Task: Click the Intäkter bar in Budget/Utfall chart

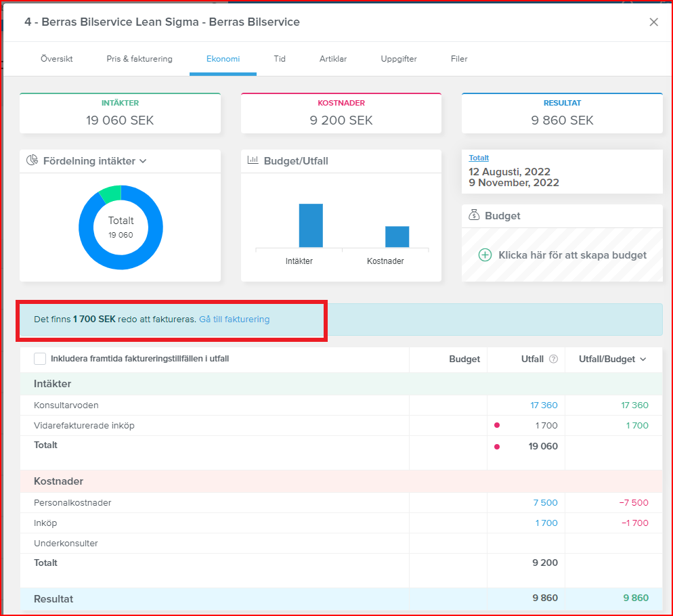Action: click(311, 225)
